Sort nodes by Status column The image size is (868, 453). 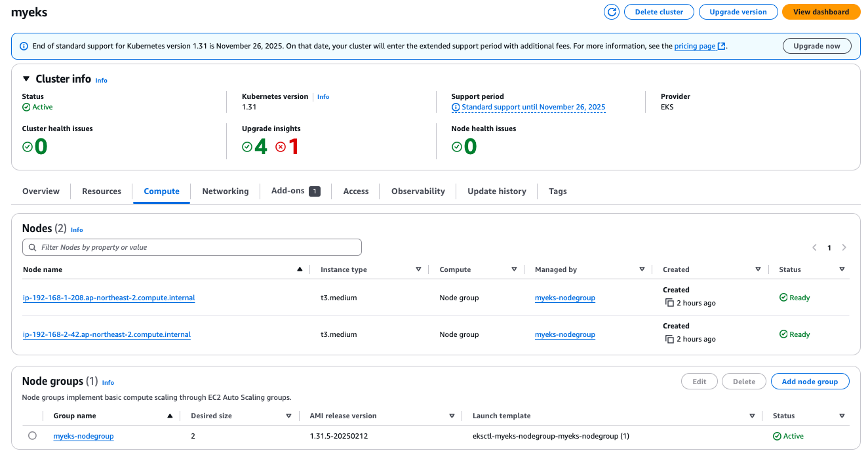(842, 269)
